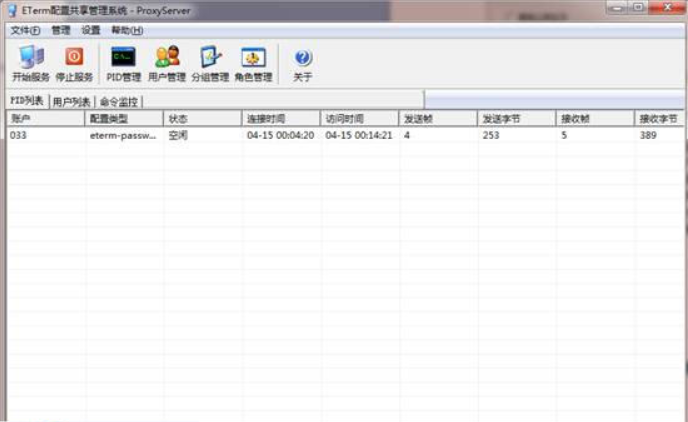The image size is (688, 422).
Task: Open the 设置 menu
Action: pyautogui.click(x=91, y=30)
